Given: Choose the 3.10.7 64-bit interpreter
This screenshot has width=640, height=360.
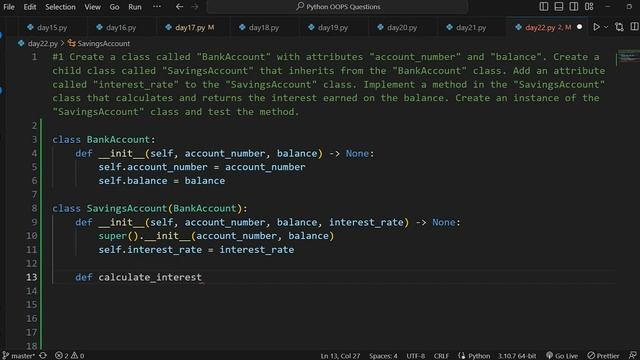Looking at the screenshot, I should coord(517,356).
